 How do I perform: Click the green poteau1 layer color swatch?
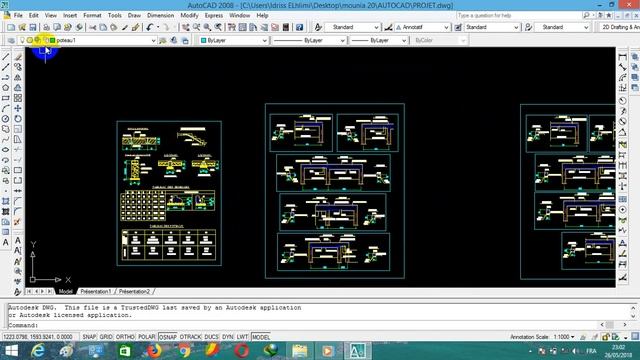[x=52, y=40]
